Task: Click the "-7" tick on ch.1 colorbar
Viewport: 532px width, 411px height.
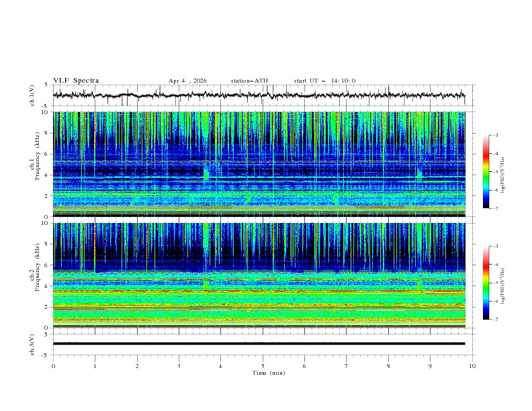Action: click(495, 208)
